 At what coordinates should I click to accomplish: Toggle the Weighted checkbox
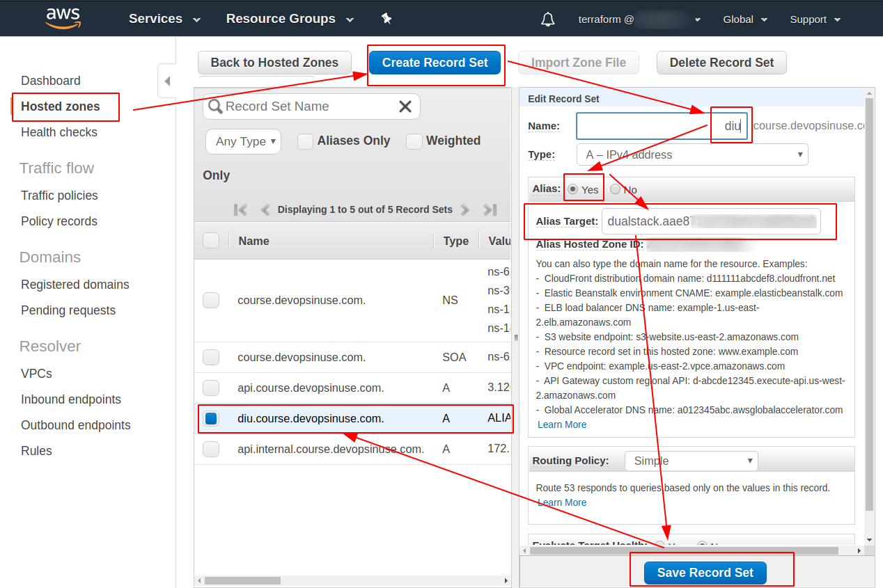click(414, 141)
